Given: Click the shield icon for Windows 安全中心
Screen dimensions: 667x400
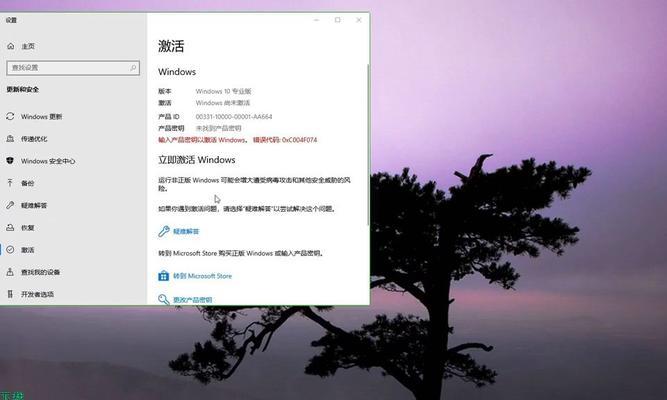Looking at the screenshot, I should click(10, 161).
